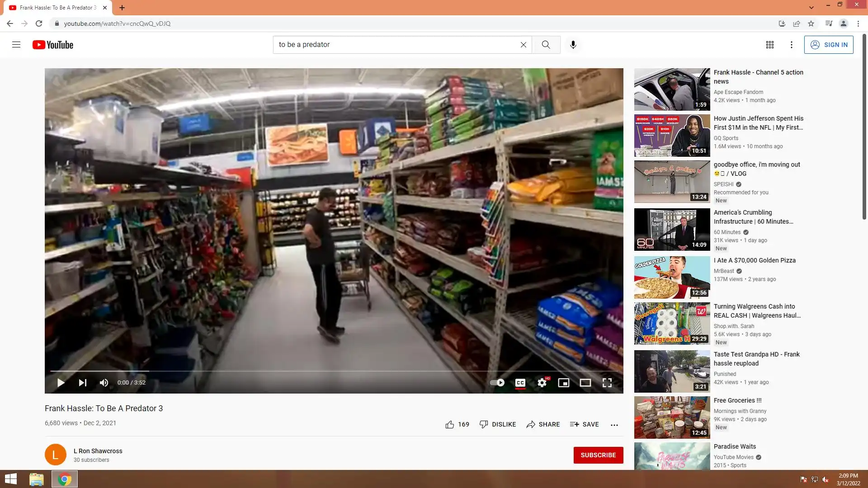Expand hamburger guide menu
The height and width of the screenshot is (488, 868).
16,45
